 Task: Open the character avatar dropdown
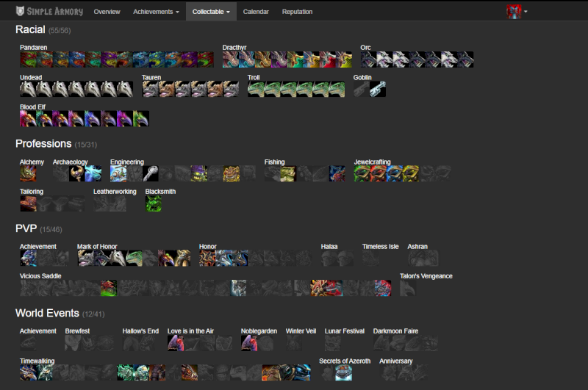coord(517,12)
